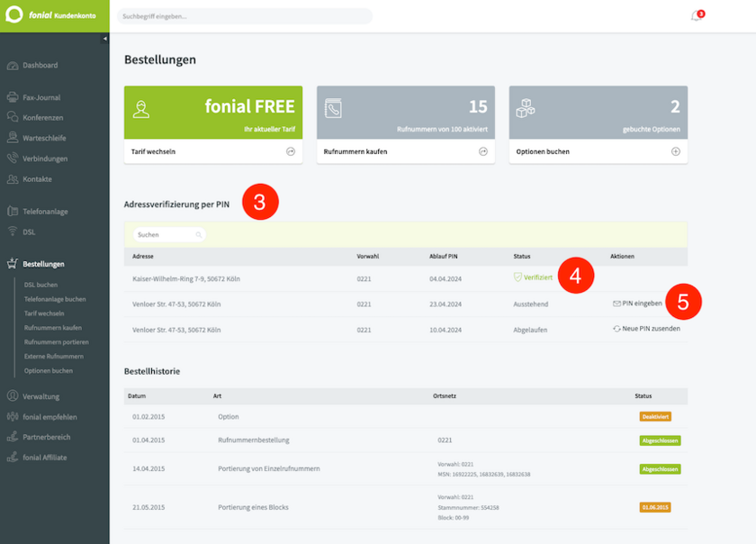The width and height of the screenshot is (756, 544).
Task: Click the Deaktiviert status badge
Action: pyautogui.click(x=655, y=417)
